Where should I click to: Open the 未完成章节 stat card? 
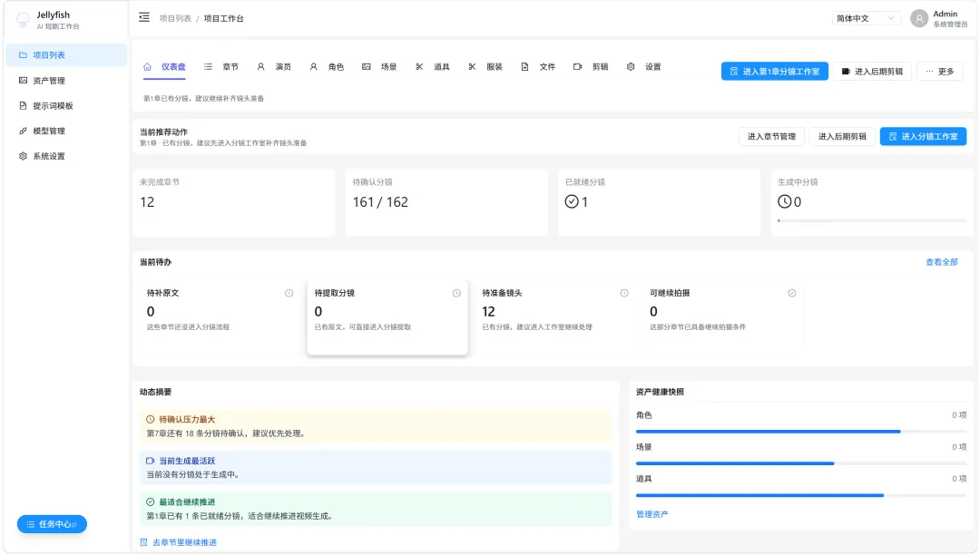pyautogui.click(x=234, y=202)
